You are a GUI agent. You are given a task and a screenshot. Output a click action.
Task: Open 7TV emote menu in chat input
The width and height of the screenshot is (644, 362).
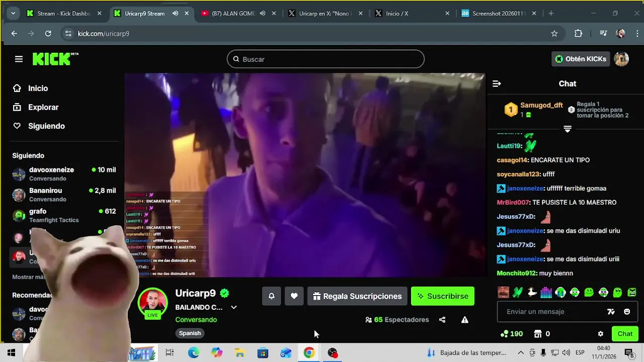coord(611,312)
